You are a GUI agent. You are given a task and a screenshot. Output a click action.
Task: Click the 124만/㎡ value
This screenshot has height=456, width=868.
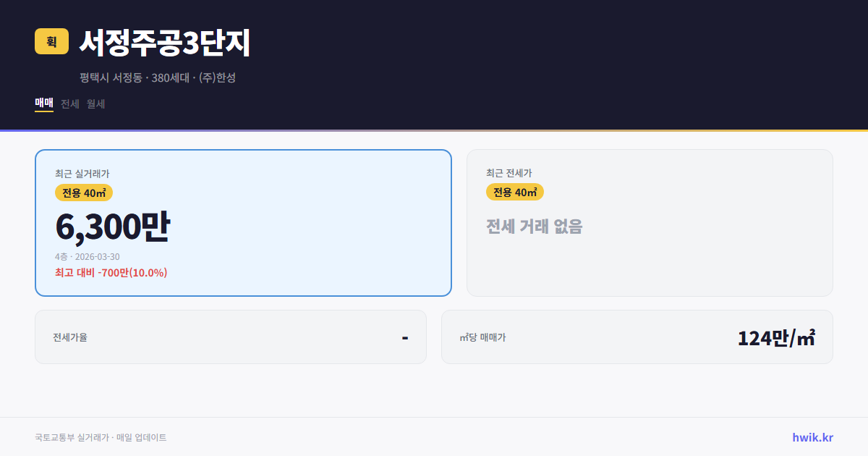pos(775,337)
